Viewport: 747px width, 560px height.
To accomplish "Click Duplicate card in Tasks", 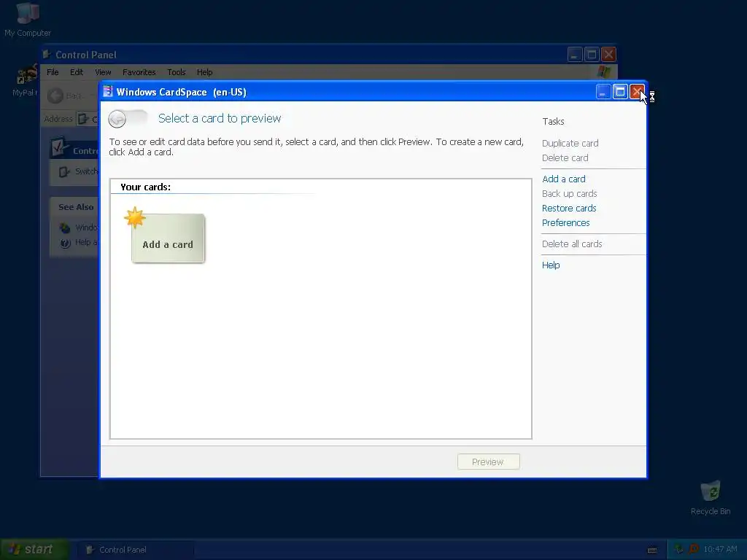I will (570, 144).
